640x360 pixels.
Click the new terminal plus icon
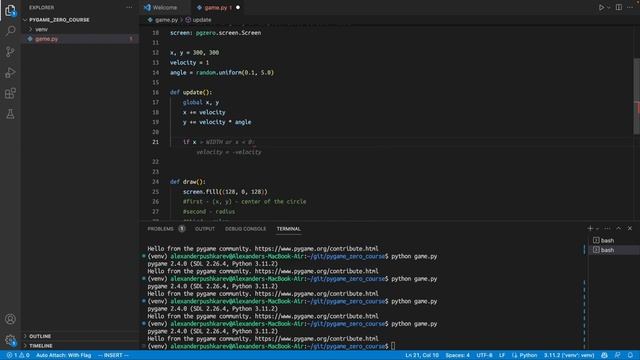(x=590, y=229)
